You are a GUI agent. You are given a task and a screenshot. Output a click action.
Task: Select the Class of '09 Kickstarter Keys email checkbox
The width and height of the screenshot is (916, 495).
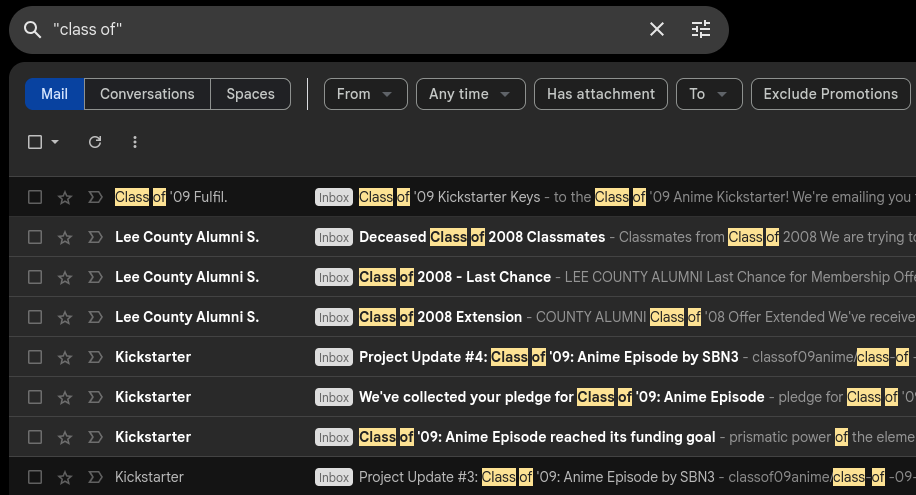(x=35, y=197)
